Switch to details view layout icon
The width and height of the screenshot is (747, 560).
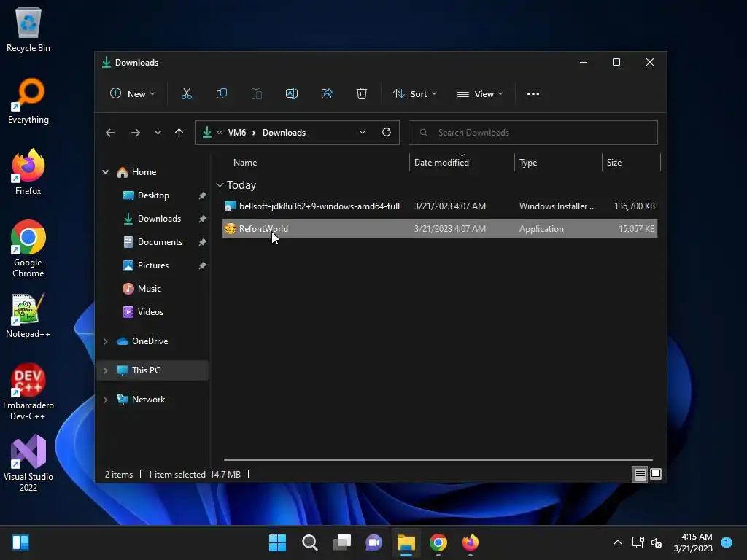[x=640, y=474]
